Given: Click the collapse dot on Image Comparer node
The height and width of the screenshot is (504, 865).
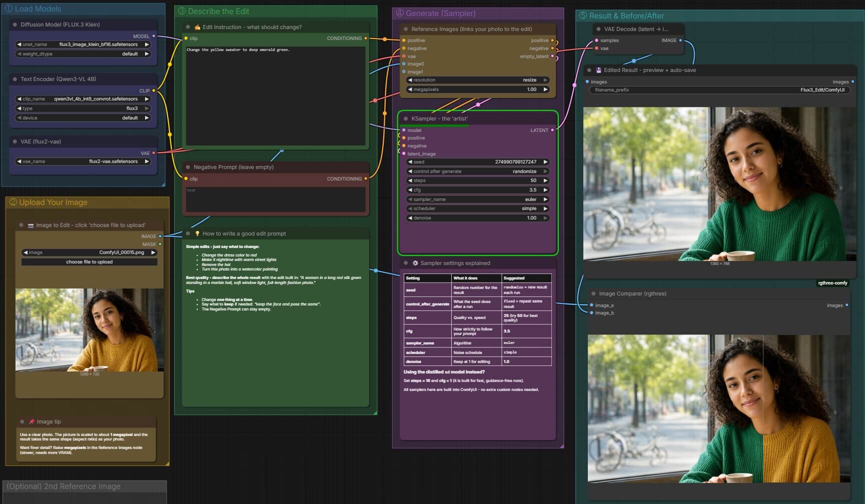Looking at the screenshot, I should 593,293.
